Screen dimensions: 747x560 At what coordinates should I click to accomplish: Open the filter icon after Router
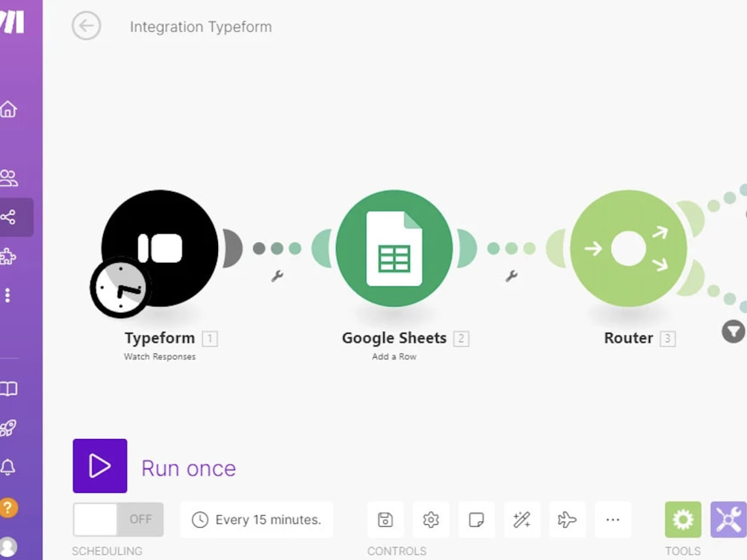[734, 332]
